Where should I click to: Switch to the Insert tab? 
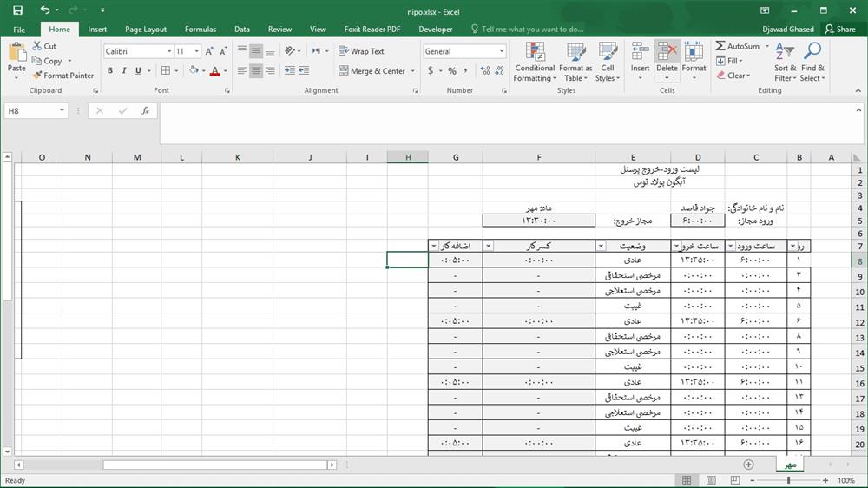click(x=97, y=30)
